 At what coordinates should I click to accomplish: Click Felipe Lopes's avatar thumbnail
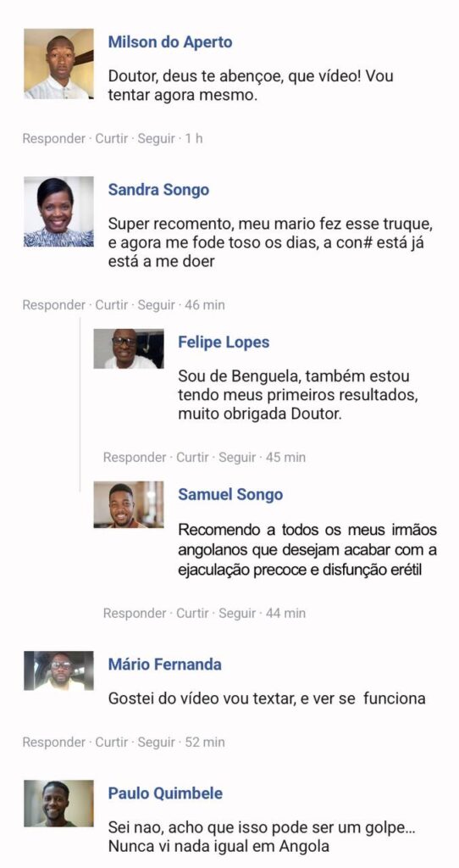tap(128, 348)
